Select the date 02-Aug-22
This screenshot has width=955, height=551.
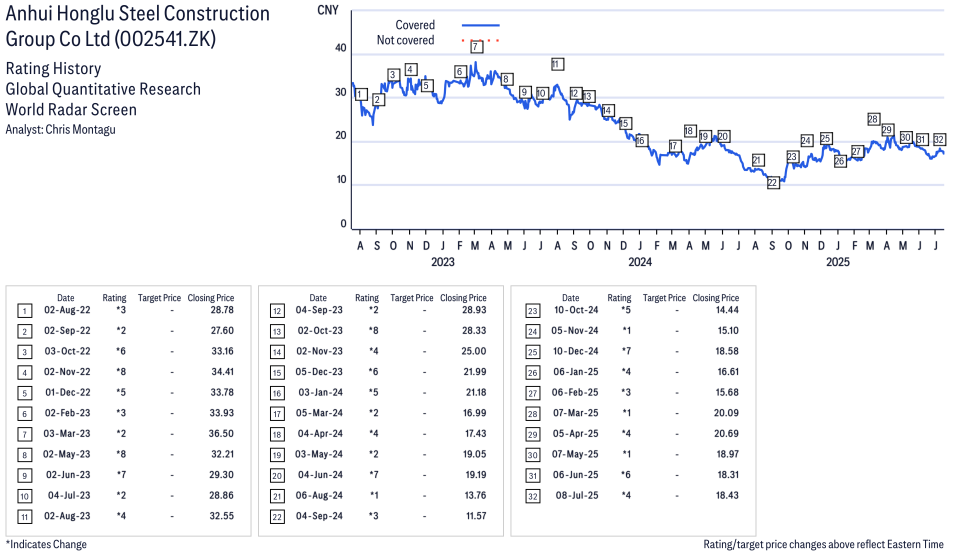tap(67, 310)
